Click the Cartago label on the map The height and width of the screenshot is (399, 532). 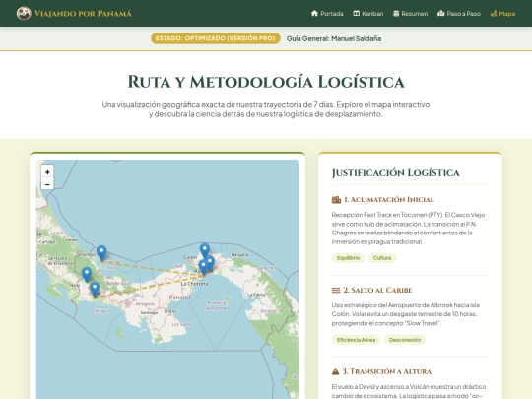(47, 242)
